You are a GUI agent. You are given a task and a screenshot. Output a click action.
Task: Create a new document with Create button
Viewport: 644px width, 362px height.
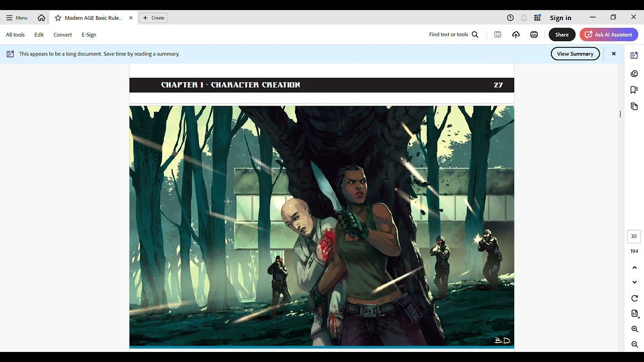[153, 18]
